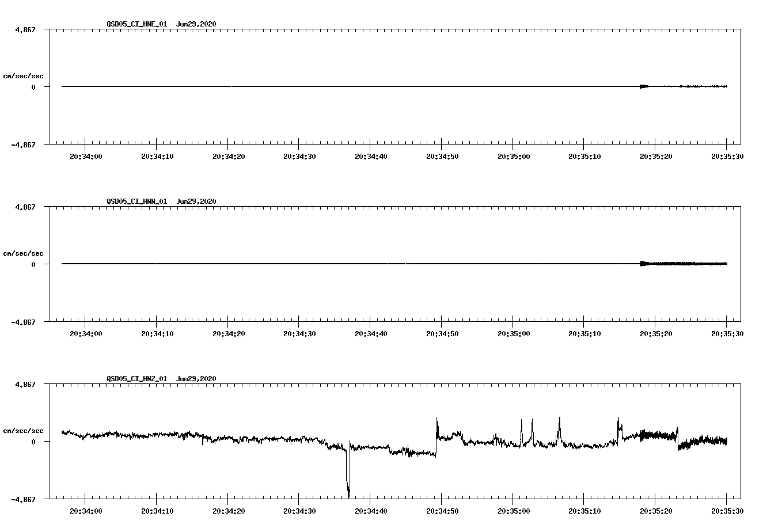This screenshot has width=782, height=532.
Task: Click the 20:35:20 time label under HNN plot
Action: tap(655, 333)
